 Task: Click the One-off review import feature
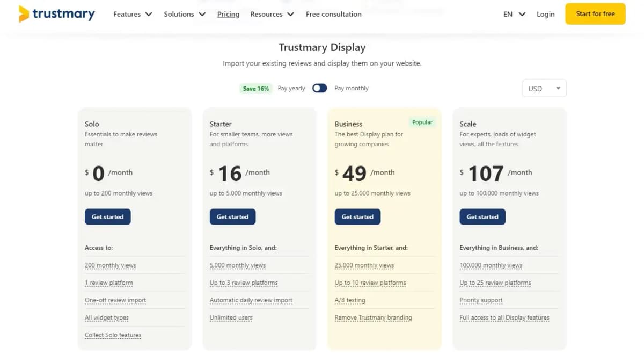115,300
